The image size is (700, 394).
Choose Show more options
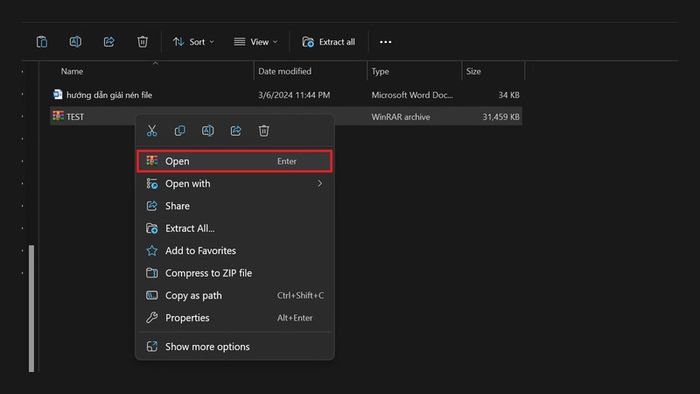point(234,346)
